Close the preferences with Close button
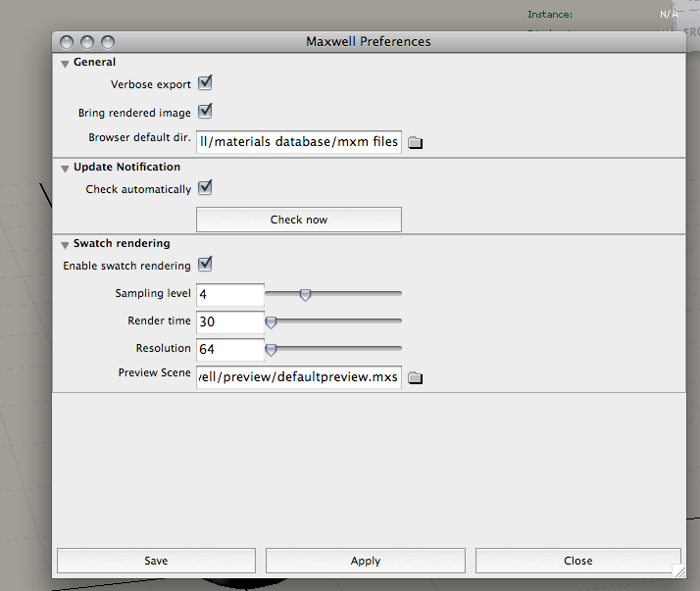Image resolution: width=700 pixels, height=591 pixels. tap(578, 561)
